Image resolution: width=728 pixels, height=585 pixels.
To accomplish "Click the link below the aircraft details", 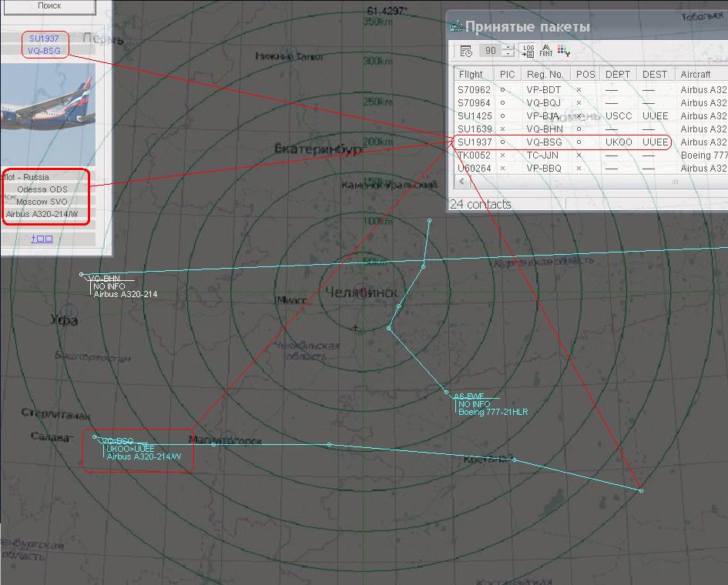I will click(42, 239).
